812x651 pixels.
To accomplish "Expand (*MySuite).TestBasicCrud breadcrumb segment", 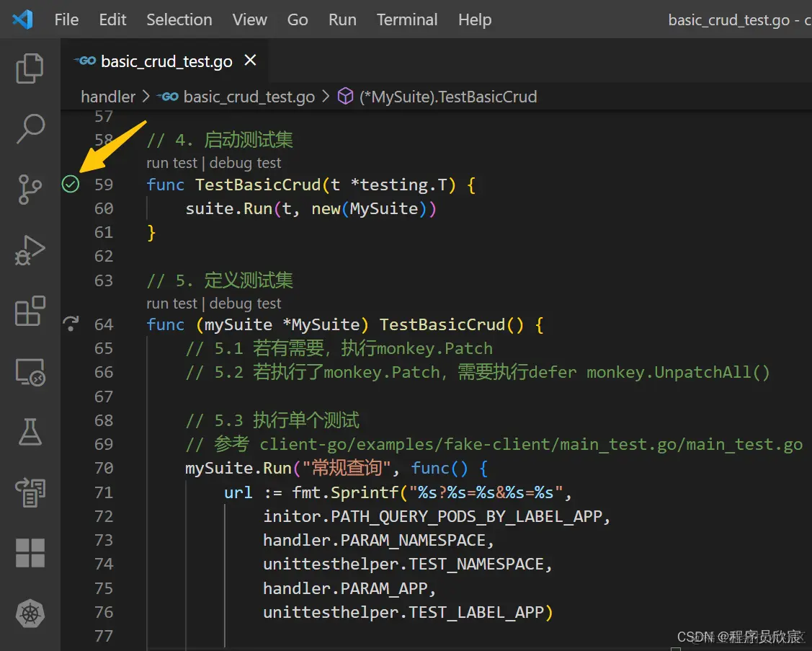I will coord(448,97).
